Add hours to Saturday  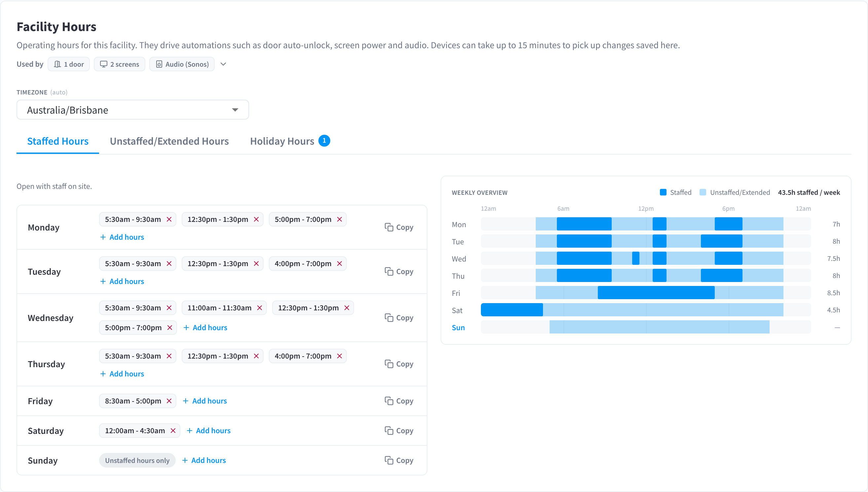pos(208,431)
